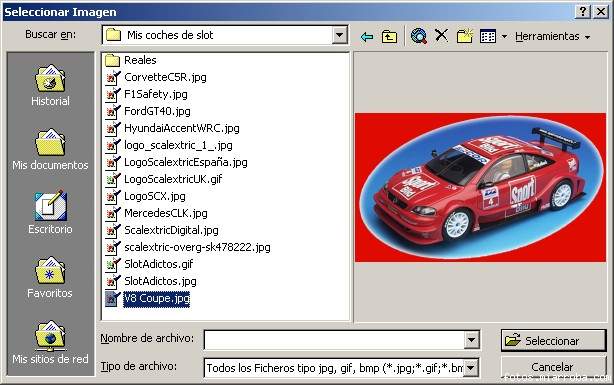The height and width of the screenshot is (385, 614).
Task: Expand the Tipo de archivo dropdown arrow
Action: 471,368
